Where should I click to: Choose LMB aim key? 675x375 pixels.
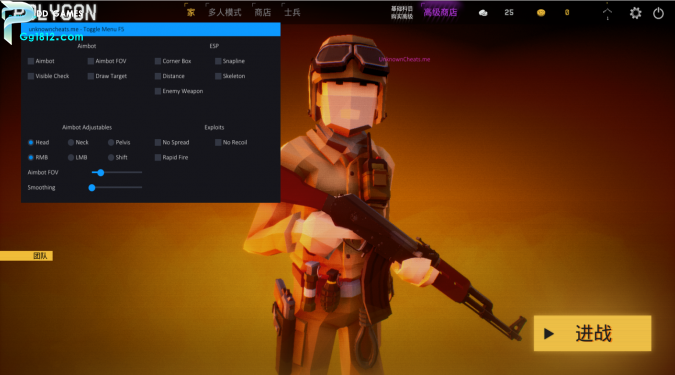coord(71,158)
